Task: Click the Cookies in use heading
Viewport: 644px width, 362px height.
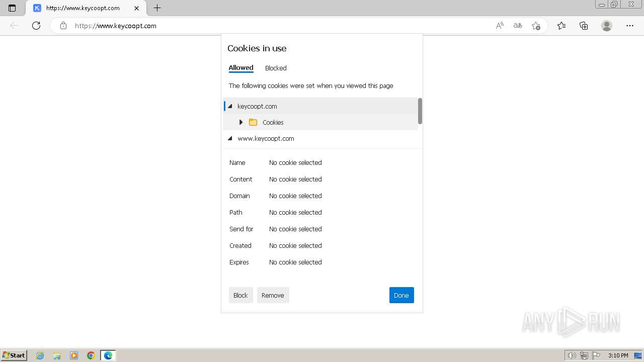Action: tap(257, 48)
